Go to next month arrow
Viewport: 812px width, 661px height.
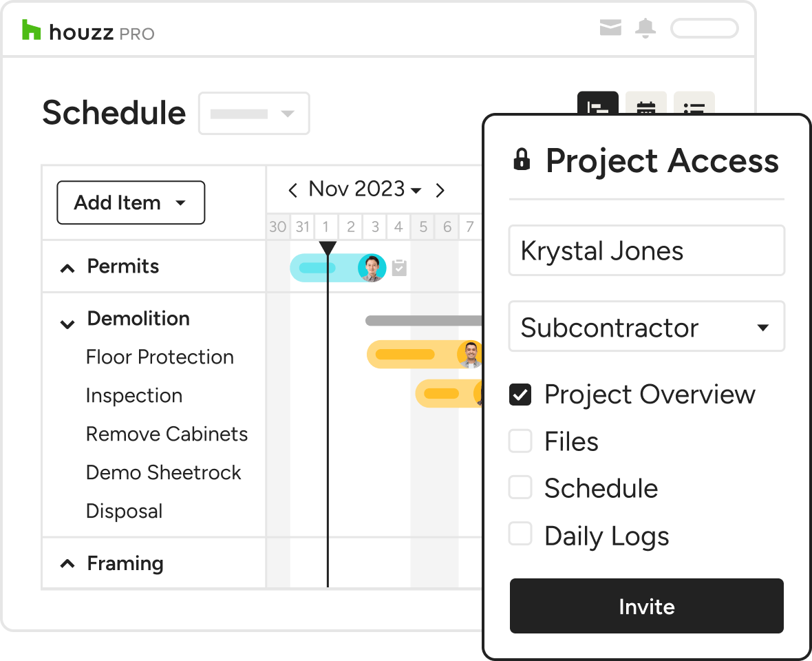pos(440,190)
